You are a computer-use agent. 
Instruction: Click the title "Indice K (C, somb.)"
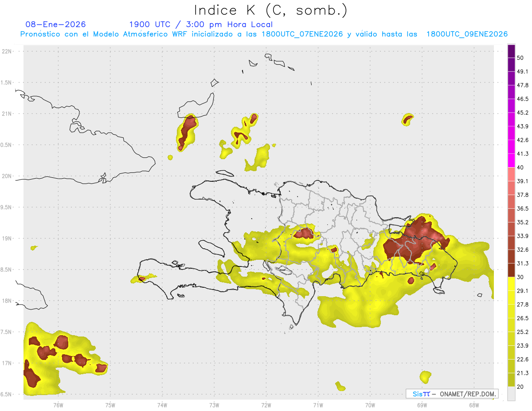(x=270, y=10)
